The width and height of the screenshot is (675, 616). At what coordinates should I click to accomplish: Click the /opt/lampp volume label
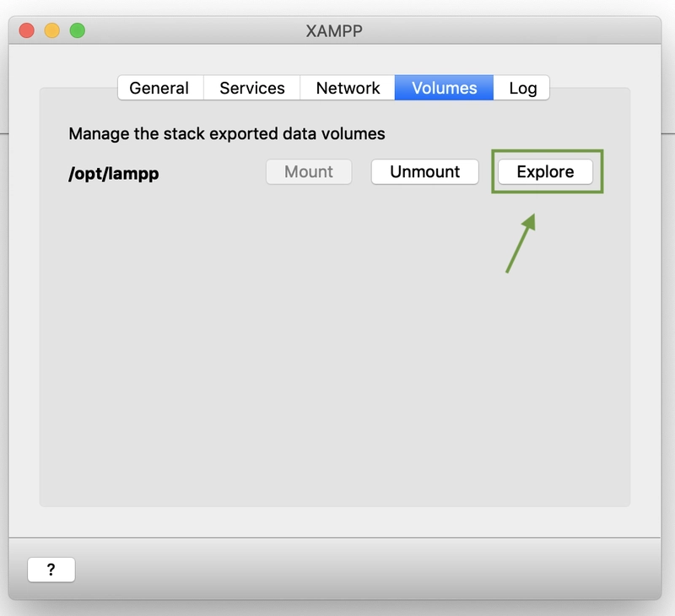tap(114, 174)
